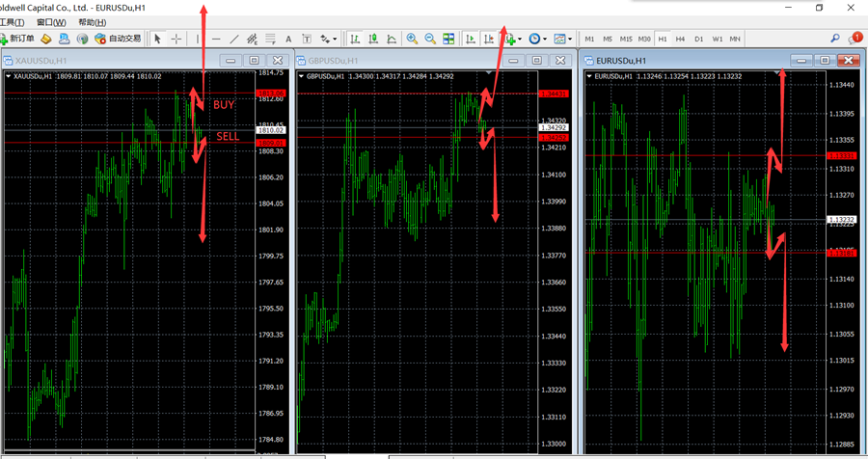Image resolution: width=868 pixels, height=459 pixels.
Task: Select the vertical line drawing tool
Action: (x=198, y=39)
